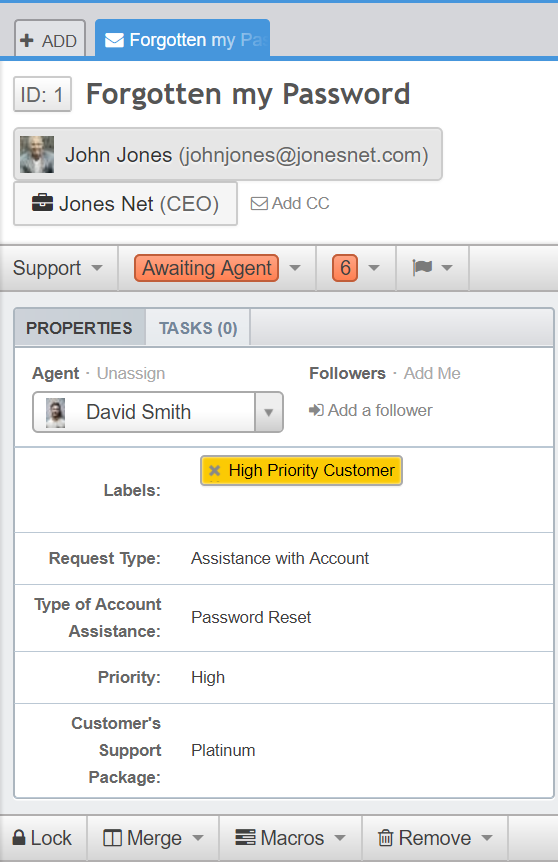The image size is (558, 862).
Task: Open the Merge dropdown
Action: click(x=153, y=838)
